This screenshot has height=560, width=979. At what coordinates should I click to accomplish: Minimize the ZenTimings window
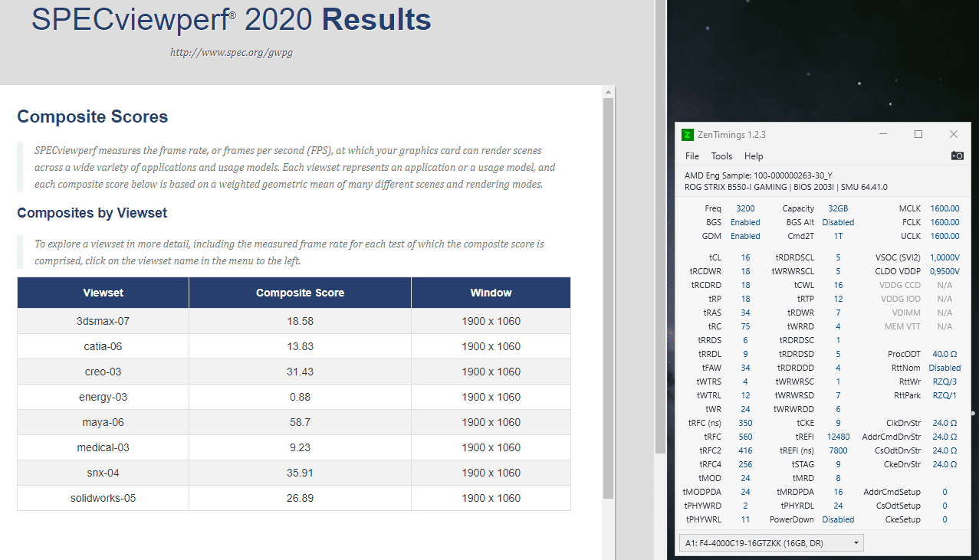883,135
